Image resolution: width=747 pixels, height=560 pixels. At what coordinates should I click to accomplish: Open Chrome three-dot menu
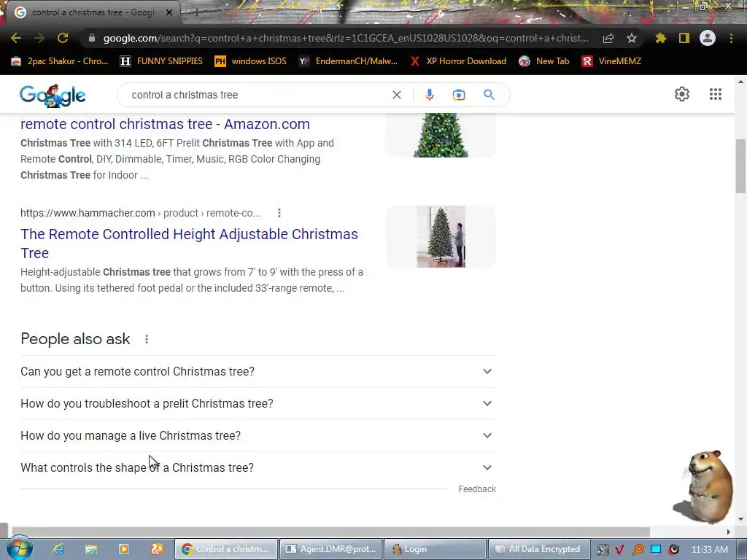coord(731,38)
